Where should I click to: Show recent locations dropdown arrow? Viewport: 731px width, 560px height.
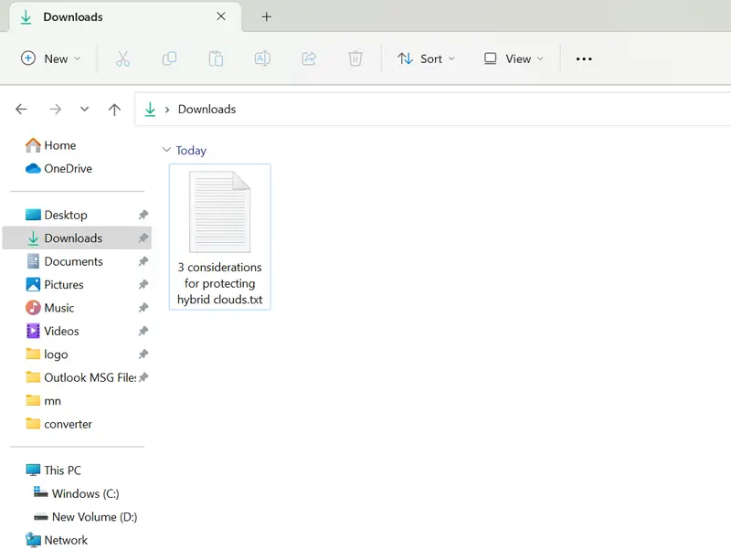pyautogui.click(x=84, y=110)
